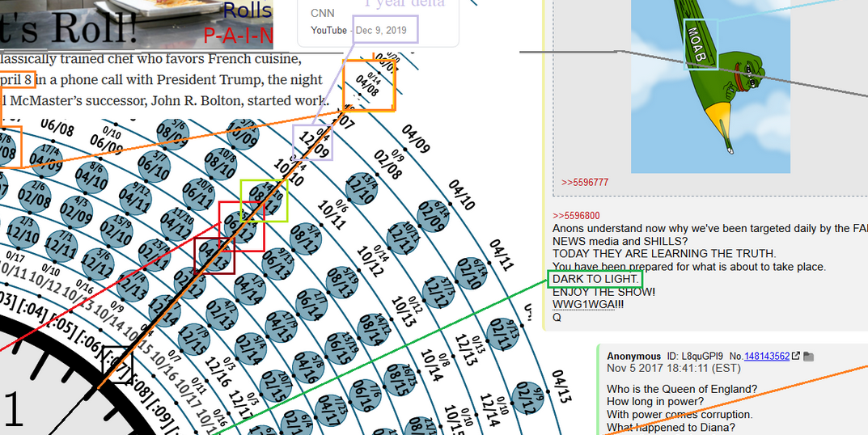The width and height of the screenshot is (868, 435).
Task: Click the 'MOAB' label on the bomb
Action: pyautogui.click(x=697, y=43)
